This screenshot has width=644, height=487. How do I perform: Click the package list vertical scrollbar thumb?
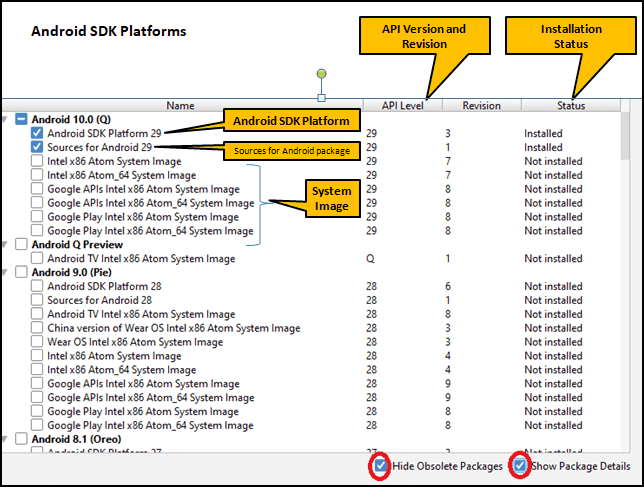[x=625, y=136]
